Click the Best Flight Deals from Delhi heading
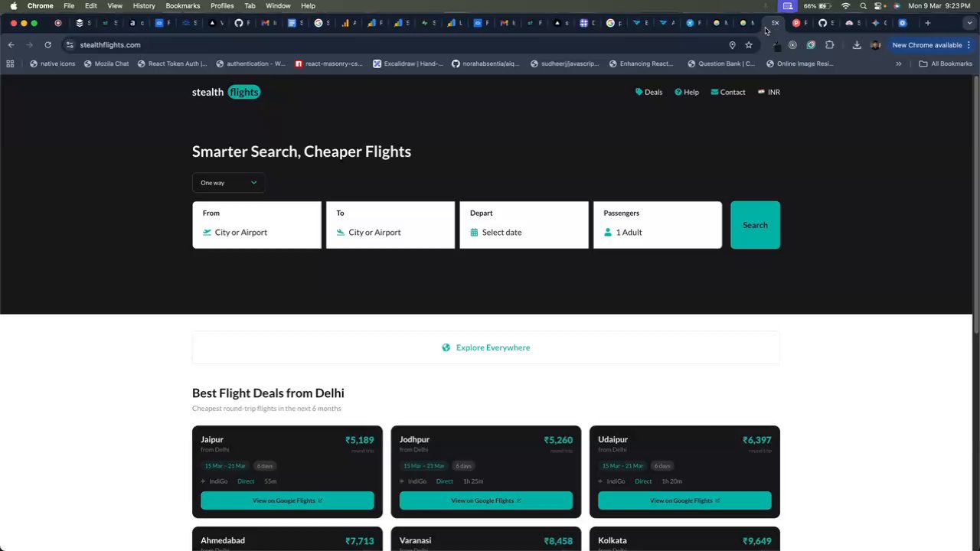 click(268, 393)
